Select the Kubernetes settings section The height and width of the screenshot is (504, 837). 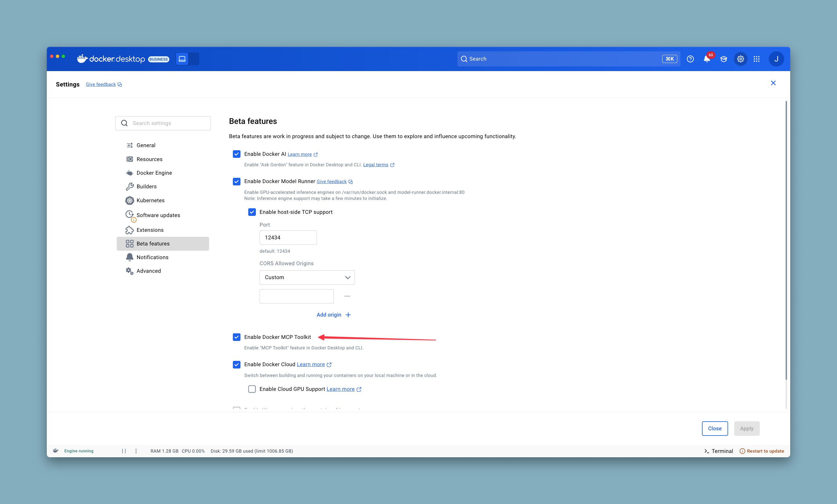[150, 200]
